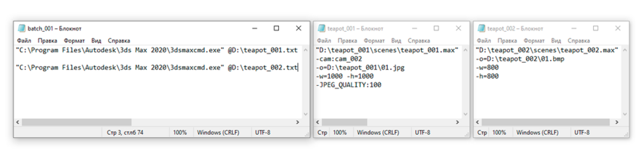Viewport: 644px width, 167px height.
Task: Click Windows (CRLF) status in teapot_001 window
Action: point(378,132)
